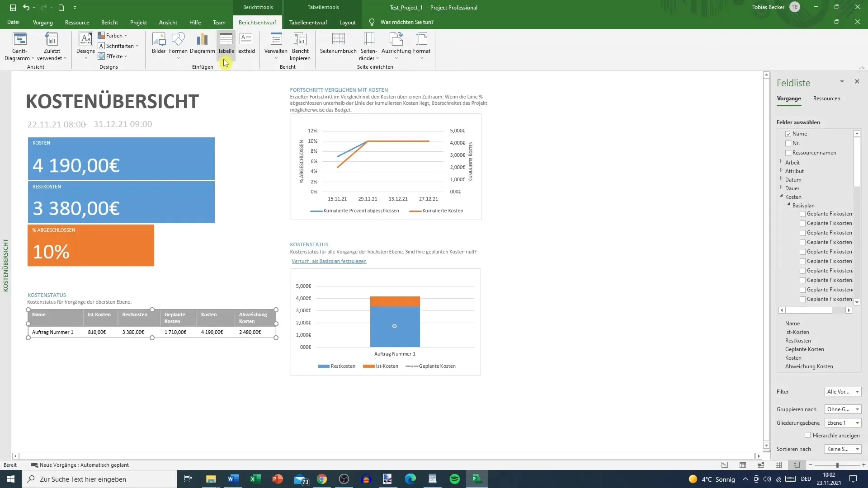
Task: Open Windows Start menu
Action: 11,479
